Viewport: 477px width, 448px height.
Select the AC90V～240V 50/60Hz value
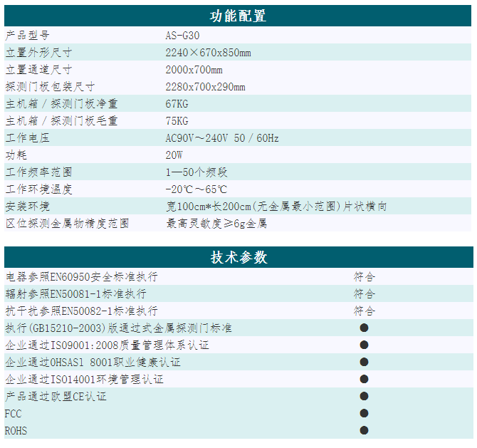click(222, 137)
